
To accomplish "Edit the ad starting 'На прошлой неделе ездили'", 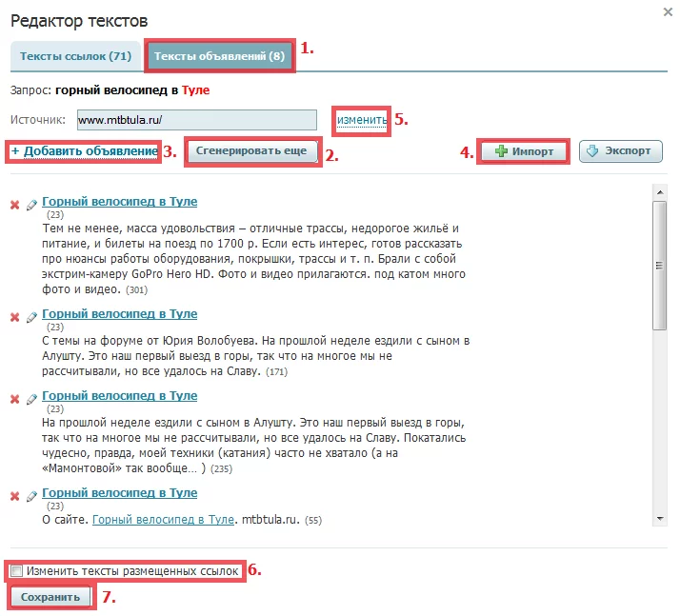I will (31, 399).
